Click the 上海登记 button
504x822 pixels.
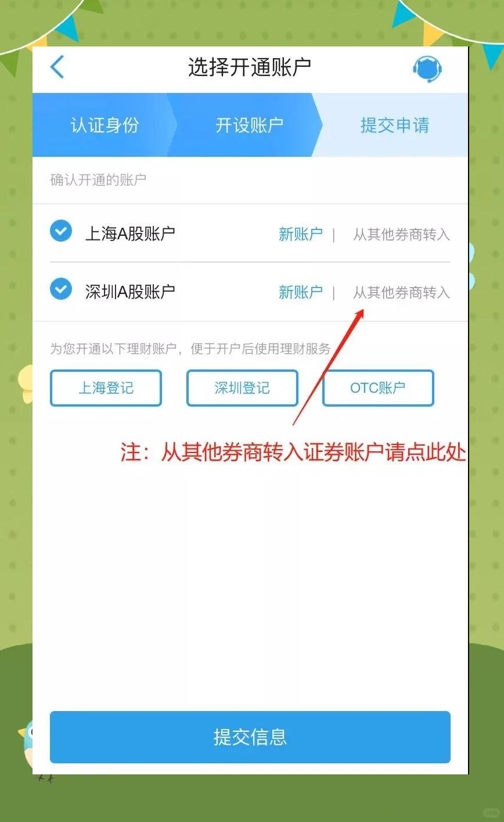(x=106, y=388)
